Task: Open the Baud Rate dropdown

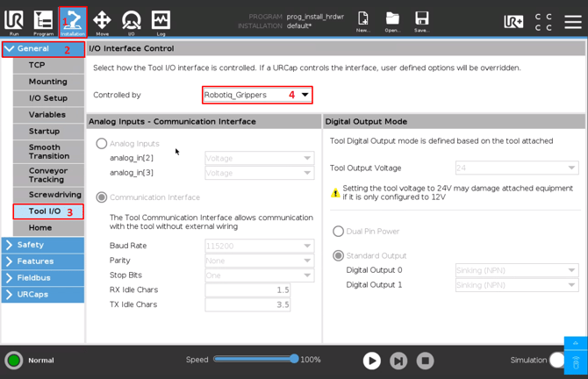Action: (x=260, y=246)
